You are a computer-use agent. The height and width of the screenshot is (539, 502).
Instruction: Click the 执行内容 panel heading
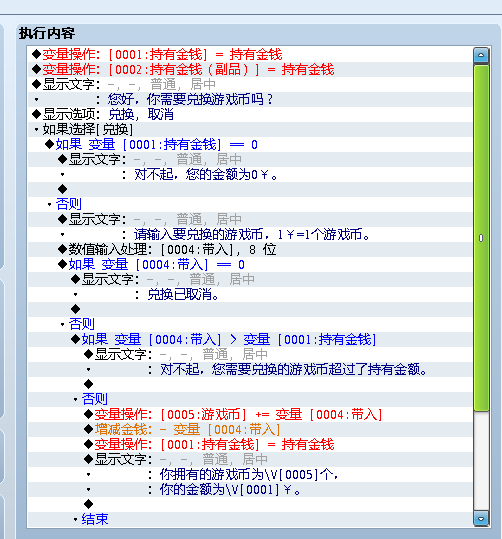pos(47,33)
